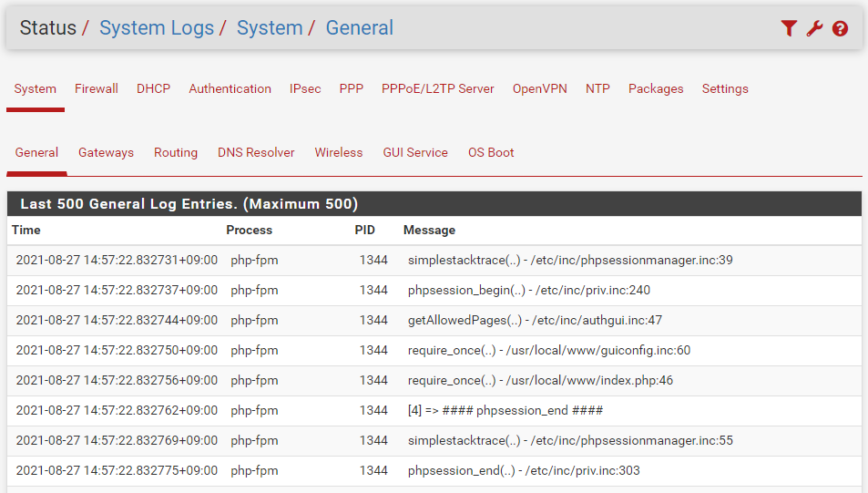Click php-fpm in simplestacktrace inc:39 row
The width and height of the screenshot is (868, 493).
[x=255, y=260]
